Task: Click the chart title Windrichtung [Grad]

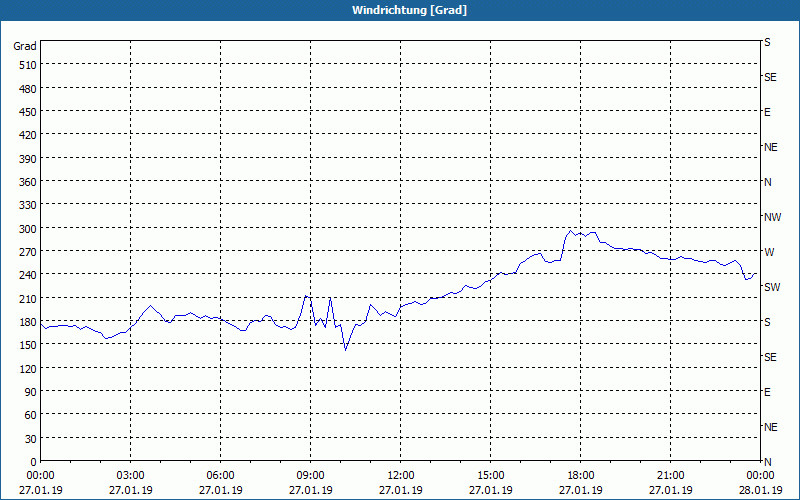Action: 409,10
